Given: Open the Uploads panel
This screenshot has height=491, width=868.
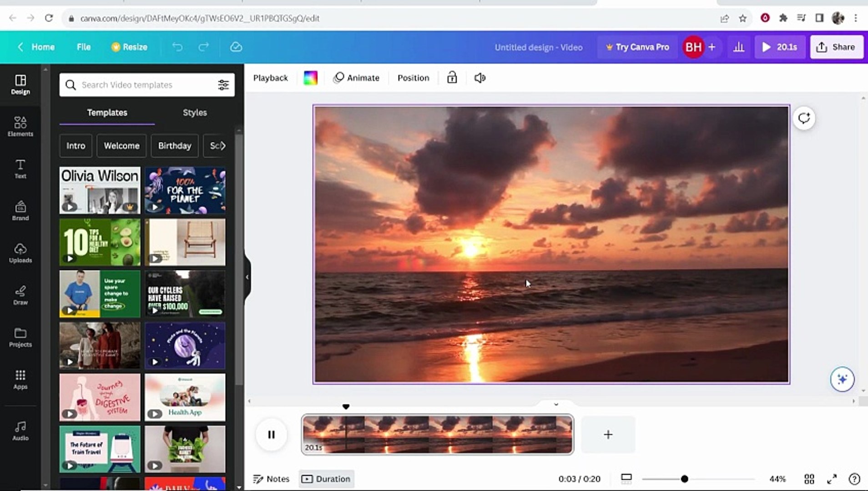Looking at the screenshot, I should [20, 253].
